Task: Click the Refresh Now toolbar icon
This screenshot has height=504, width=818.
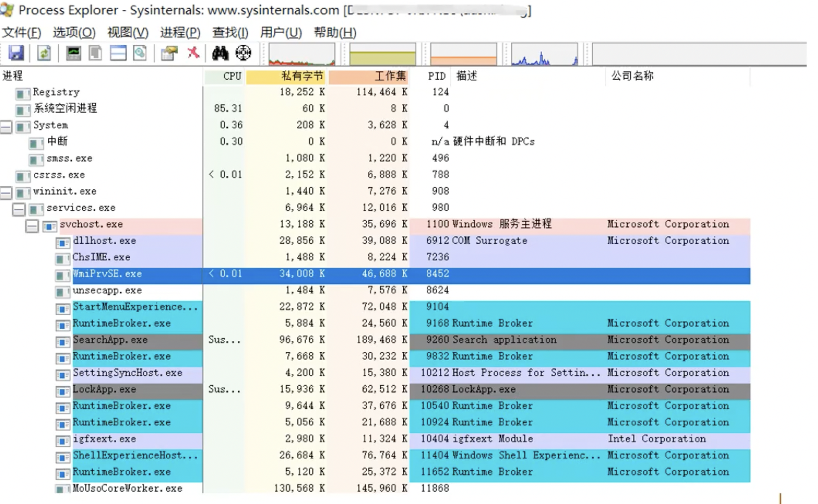Action: pos(44,53)
